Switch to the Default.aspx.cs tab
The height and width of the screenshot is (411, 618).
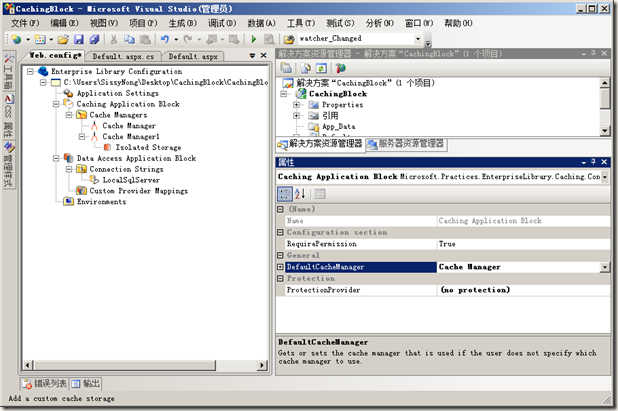pos(123,56)
